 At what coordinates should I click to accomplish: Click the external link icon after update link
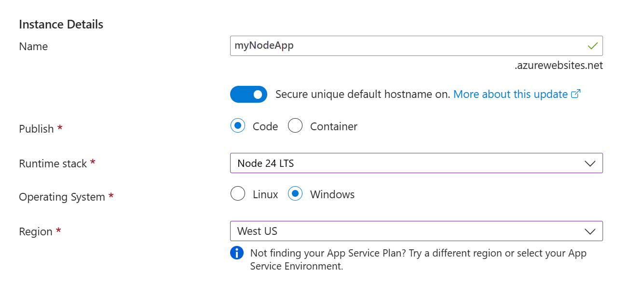coord(575,94)
